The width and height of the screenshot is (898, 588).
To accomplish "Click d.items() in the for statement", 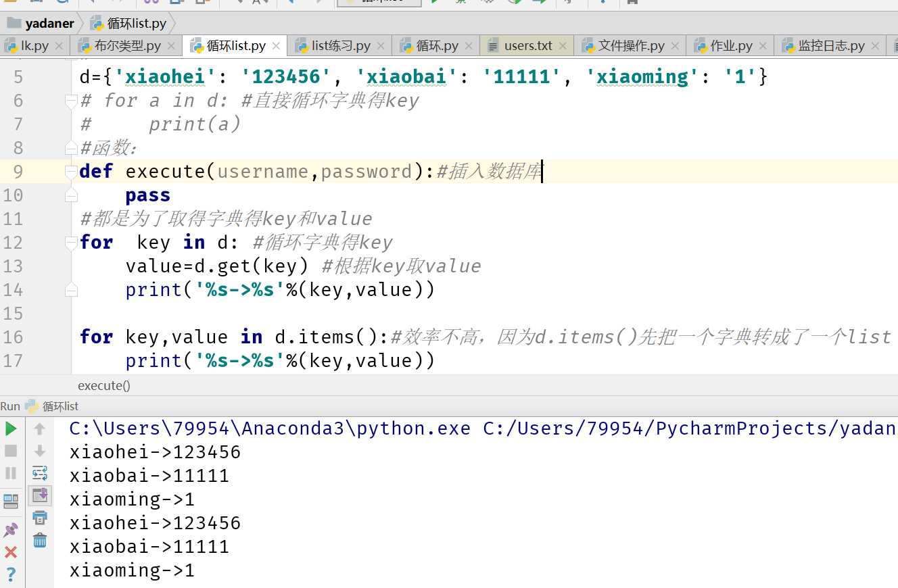I will 326,337.
